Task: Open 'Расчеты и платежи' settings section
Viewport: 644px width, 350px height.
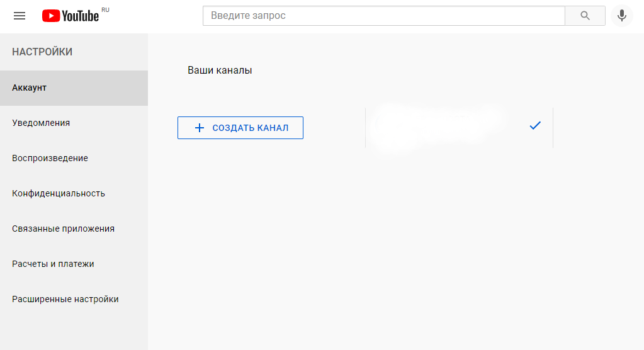Action: [x=74, y=264]
